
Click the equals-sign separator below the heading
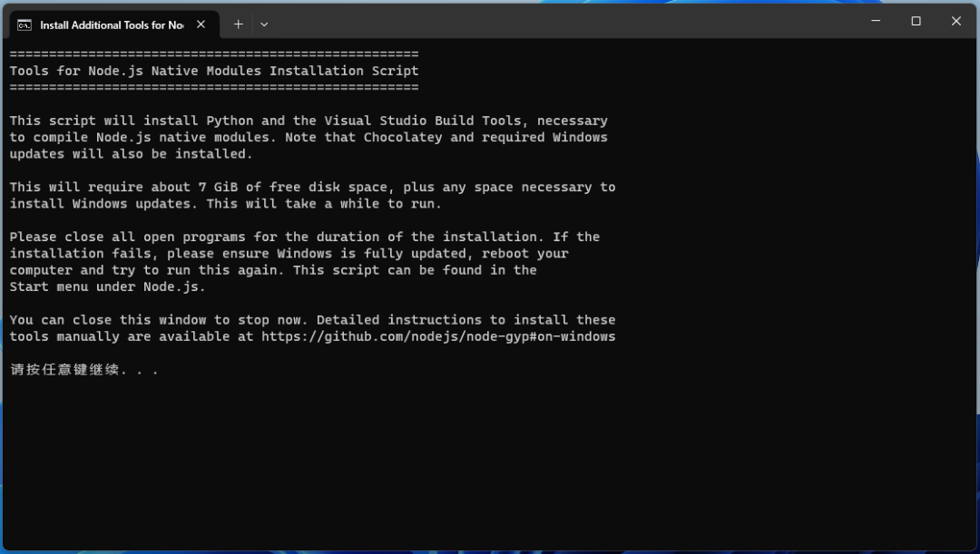pyautogui.click(x=213, y=88)
